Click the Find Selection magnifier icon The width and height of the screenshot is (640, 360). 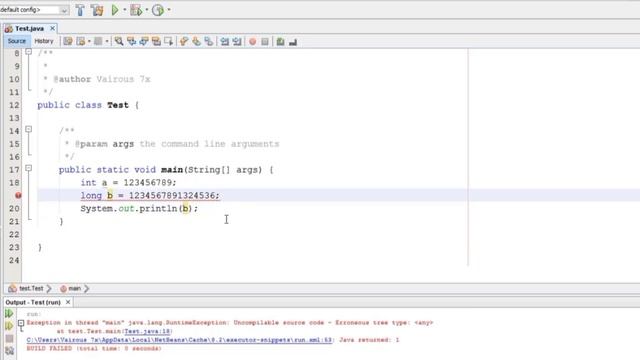[118, 41]
